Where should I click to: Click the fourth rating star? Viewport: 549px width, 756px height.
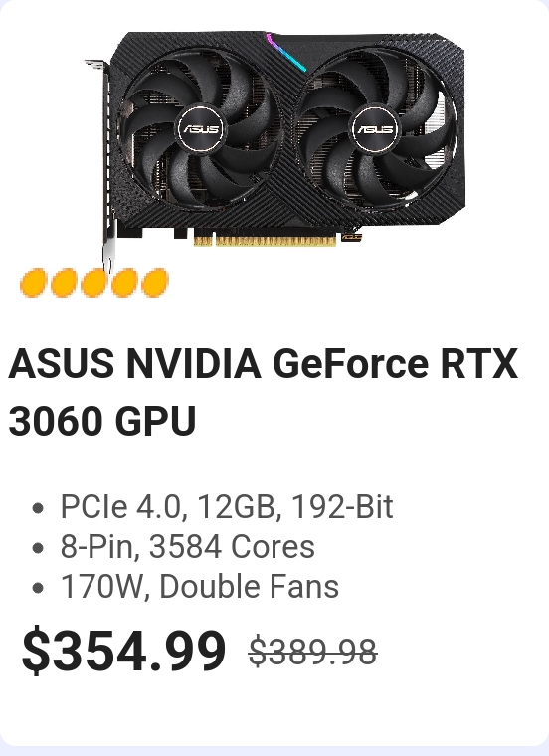click(x=124, y=283)
